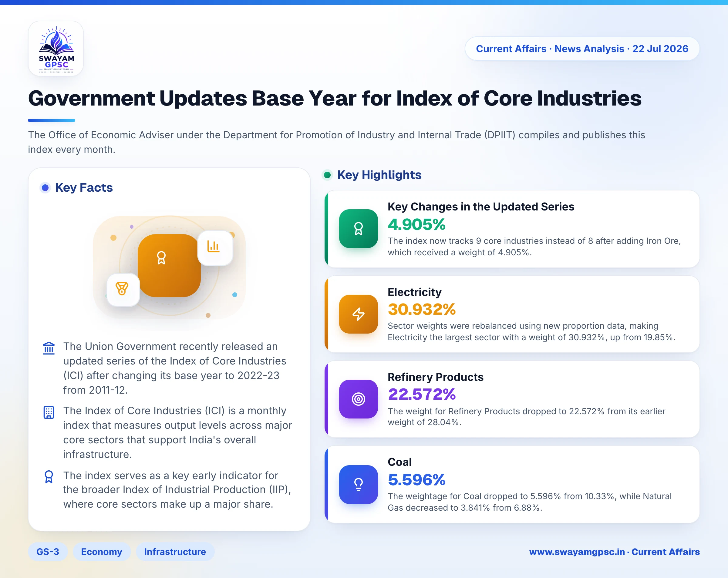Select the Economy tag
The height and width of the screenshot is (578, 728).
pyautogui.click(x=102, y=552)
